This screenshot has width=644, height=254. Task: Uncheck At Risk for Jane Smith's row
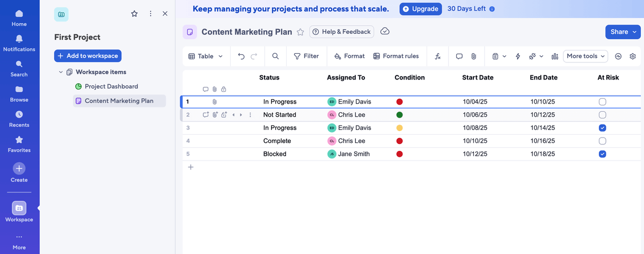click(x=602, y=154)
